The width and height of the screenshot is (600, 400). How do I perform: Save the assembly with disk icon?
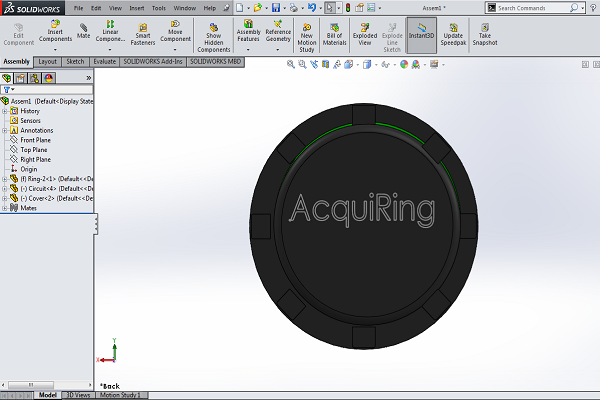click(276, 8)
